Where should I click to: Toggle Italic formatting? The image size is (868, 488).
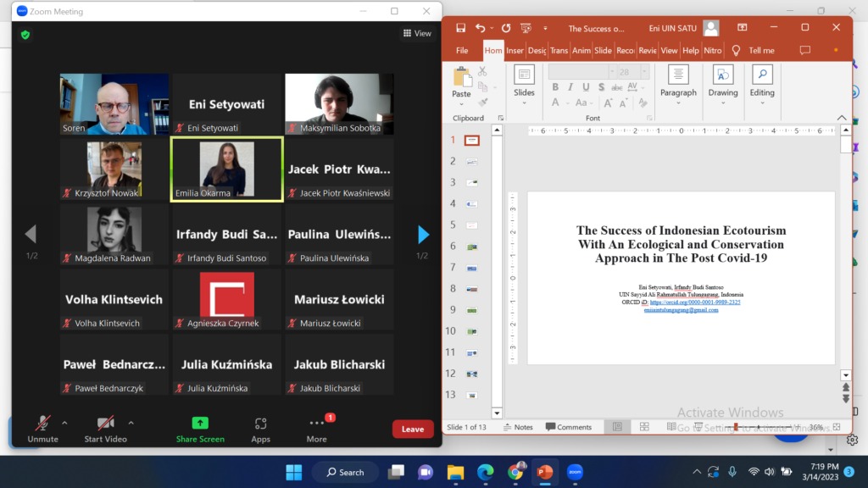[x=570, y=87]
